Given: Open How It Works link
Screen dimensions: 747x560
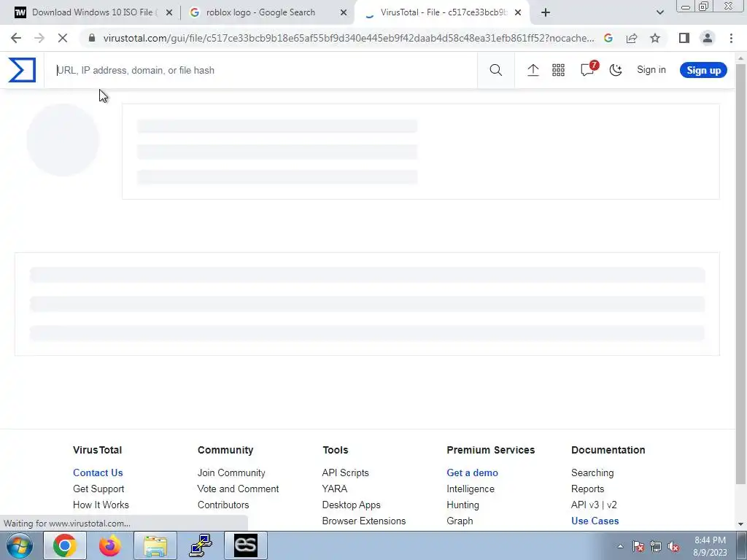Looking at the screenshot, I should pyautogui.click(x=101, y=505).
